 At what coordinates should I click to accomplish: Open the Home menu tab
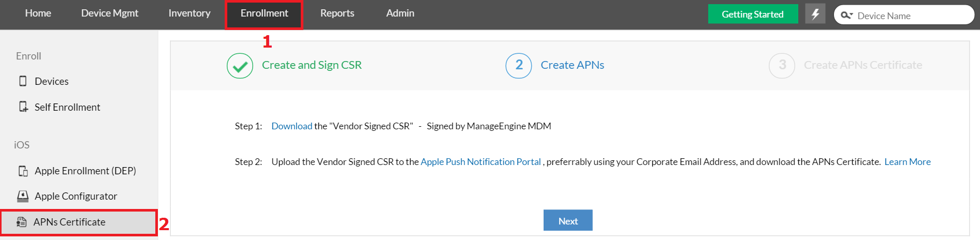coord(38,13)
